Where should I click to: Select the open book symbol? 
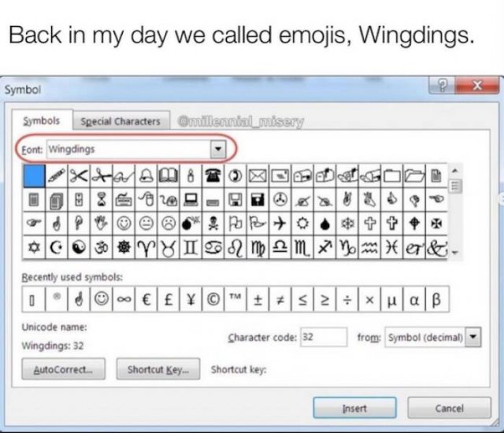(x=169, y=176)
